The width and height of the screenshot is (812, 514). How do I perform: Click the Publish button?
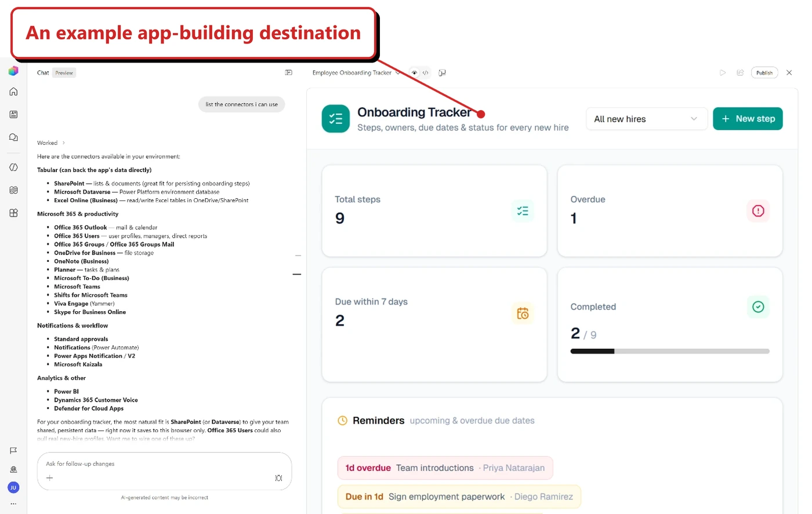(764, 72)
